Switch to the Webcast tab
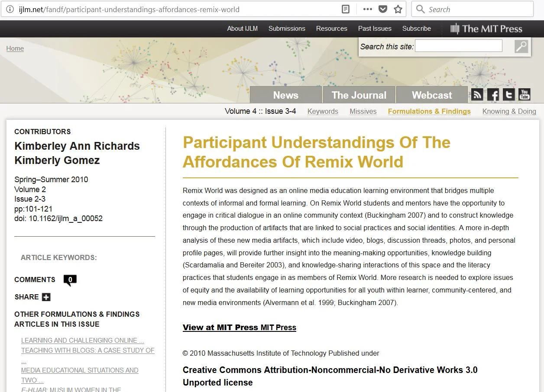This screenshot has width=544, height=392. pos(431,95)
